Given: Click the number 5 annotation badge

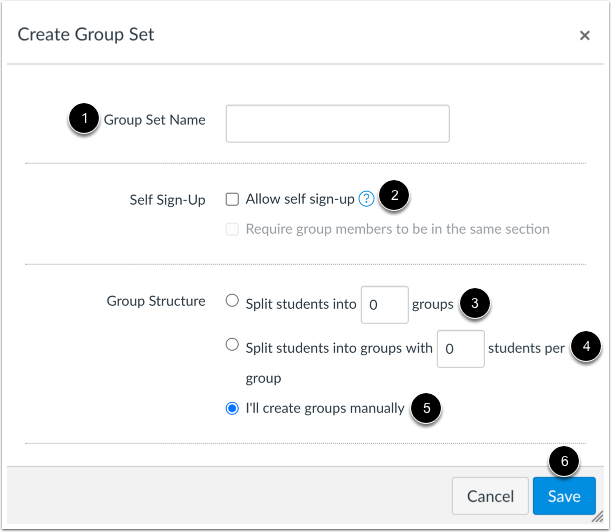Looking at the screenshot, I should click(427, 408).
